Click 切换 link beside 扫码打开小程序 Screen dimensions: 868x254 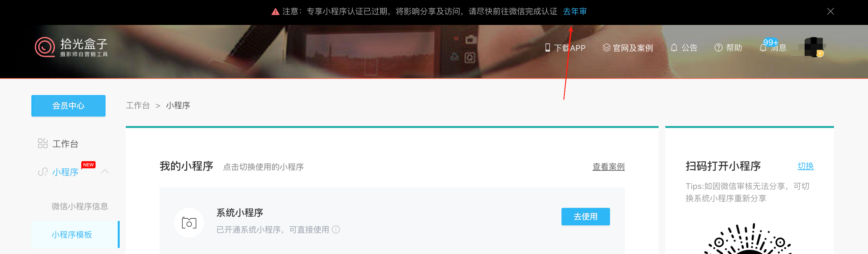(805, 166)
